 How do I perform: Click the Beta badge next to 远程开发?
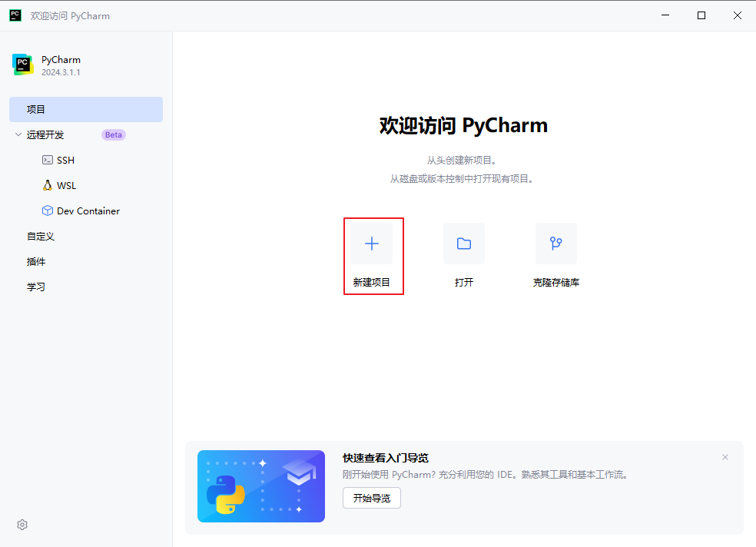(x=114, y=135)
